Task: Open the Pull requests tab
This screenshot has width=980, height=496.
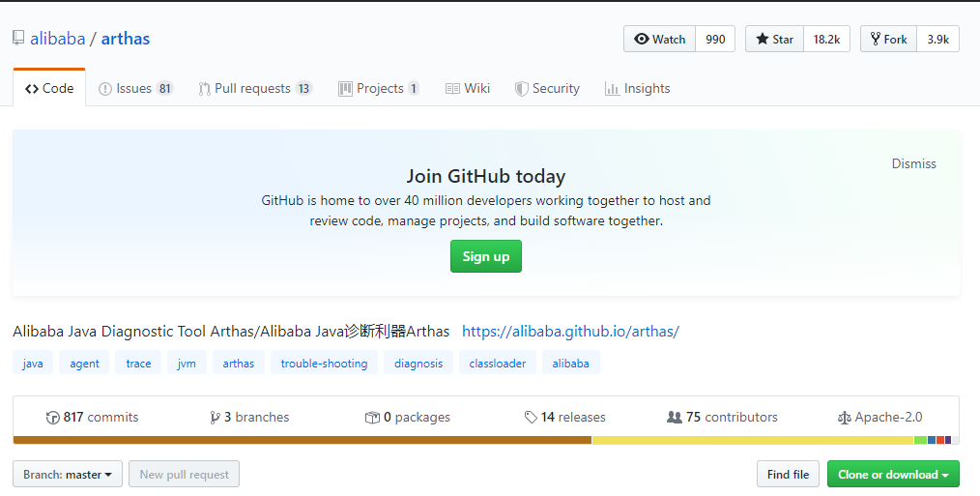Action: point(255,88)
